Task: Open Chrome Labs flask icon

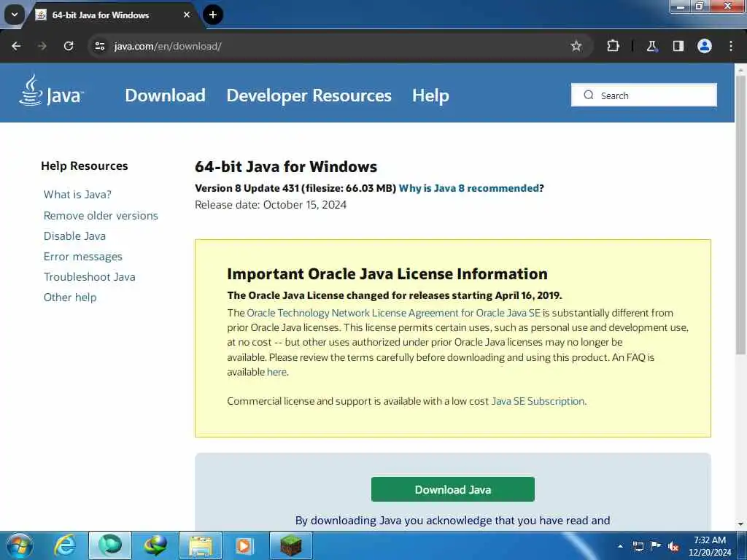Action: [x=651, y=46]
